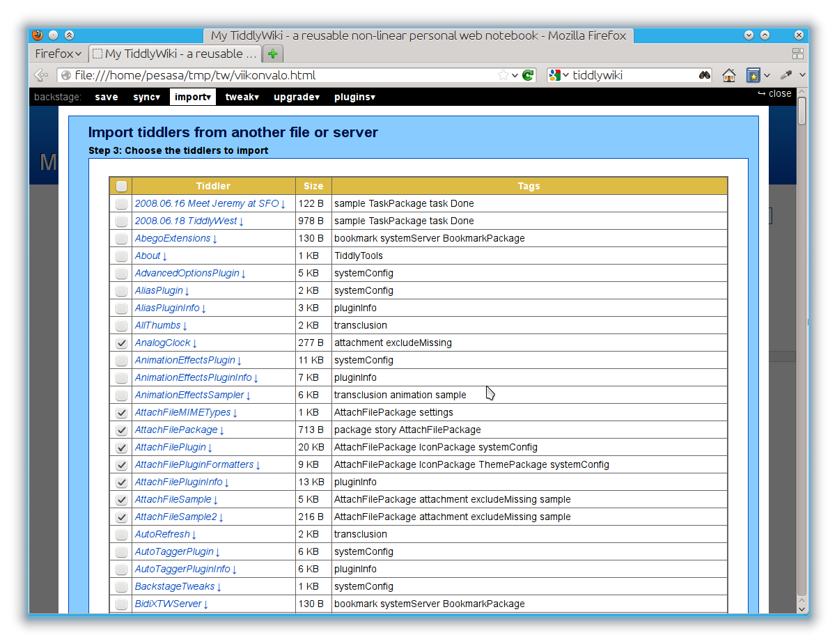Click the reload page icon
Viewport: 837px width, 644px height.
[528, 75]
